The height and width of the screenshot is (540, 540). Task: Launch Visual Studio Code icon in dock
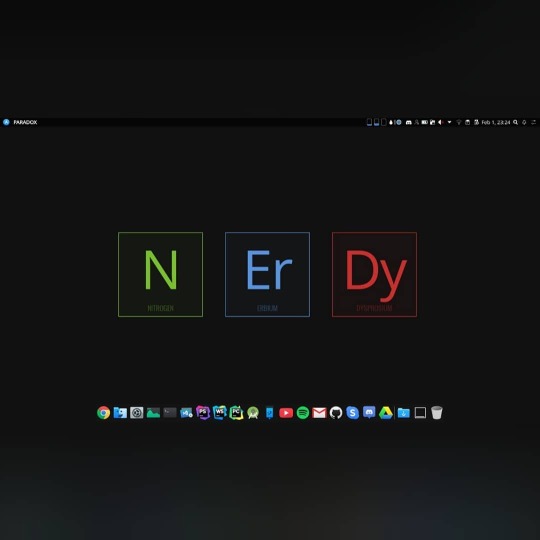pyautogui.click(x=186, y=413)
